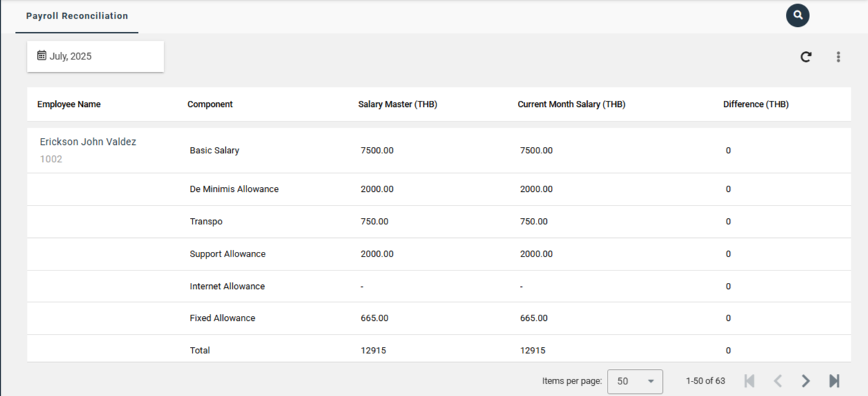Screen dimensions: 868x396
Task: Go to the previous page arrow
Action: [778, 381]
